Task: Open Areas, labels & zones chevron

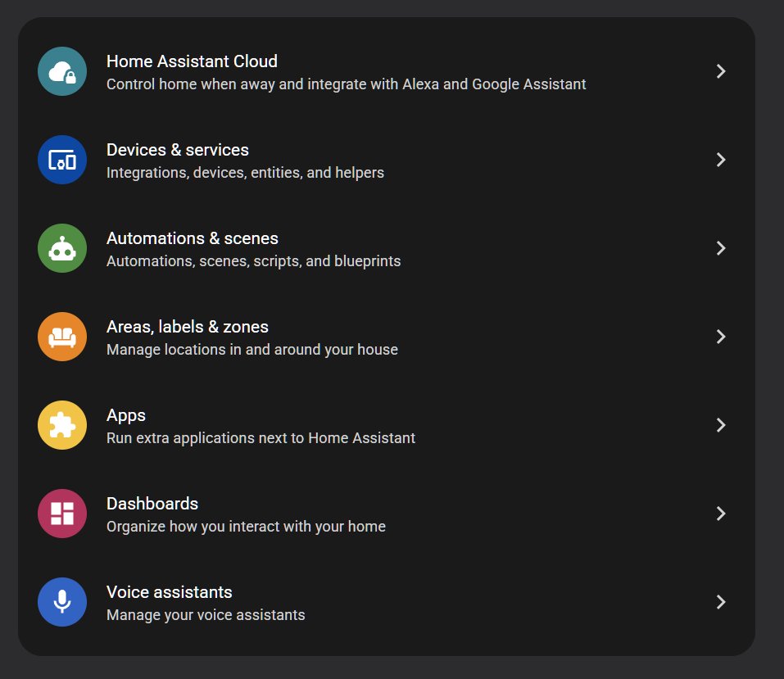Action: (x=720, y=337)
